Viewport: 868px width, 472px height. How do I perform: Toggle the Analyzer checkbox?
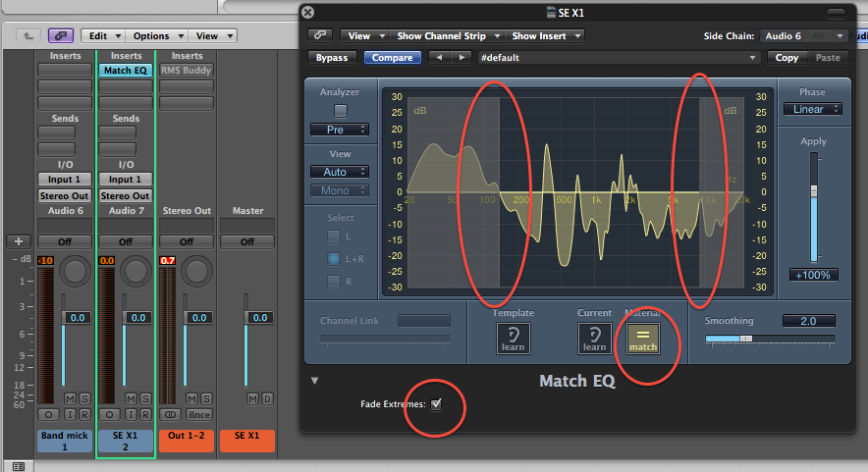click(x=341, y=111)
